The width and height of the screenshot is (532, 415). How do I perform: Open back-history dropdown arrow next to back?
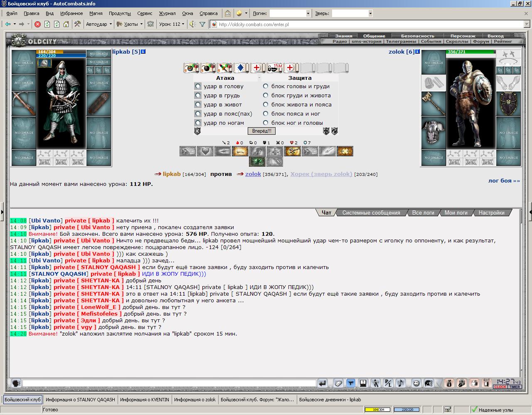click(x=15, y=24)
